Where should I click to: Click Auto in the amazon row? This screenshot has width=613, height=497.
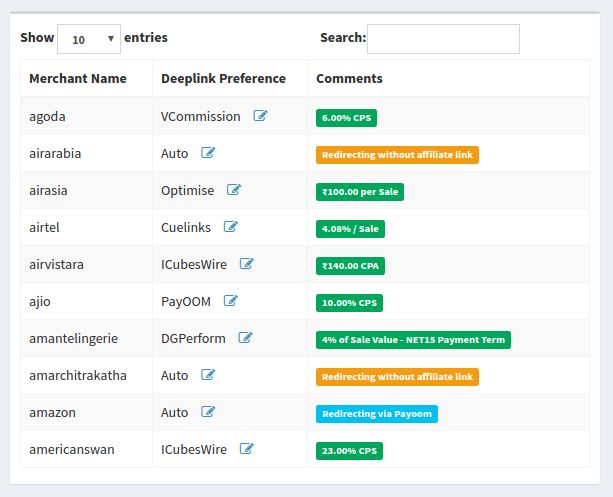coord(174,413)
